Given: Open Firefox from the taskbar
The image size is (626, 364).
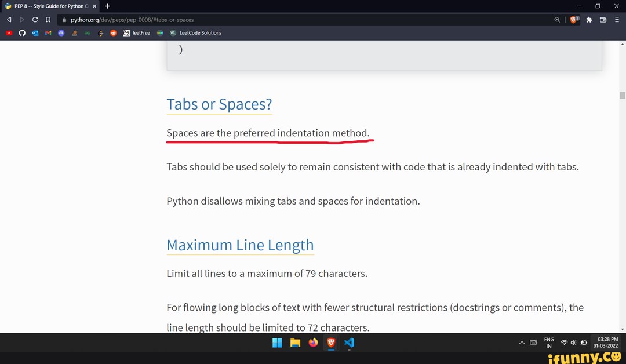Looking at the screenshot, I should click(x=313, y=343).
